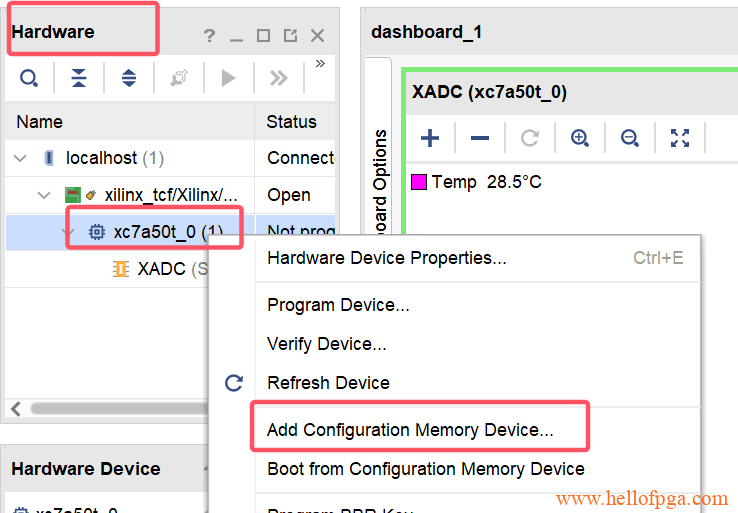Click the add plus icon in XADC toolbar

[430, 138]
